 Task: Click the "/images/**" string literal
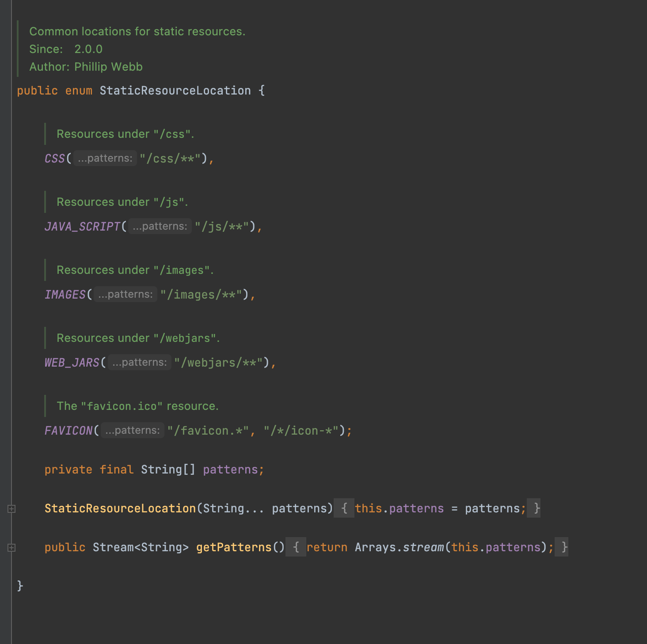tap(201, 295)
